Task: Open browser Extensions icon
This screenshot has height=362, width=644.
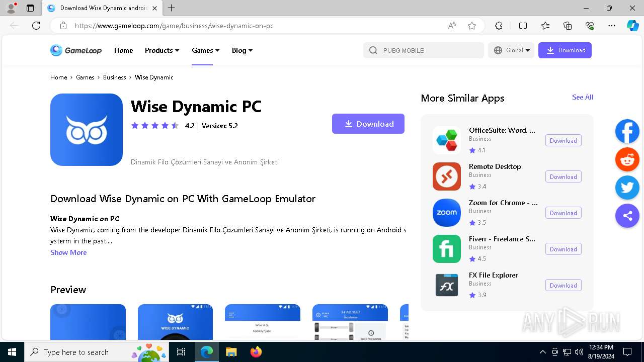Action: coord(499,26)
